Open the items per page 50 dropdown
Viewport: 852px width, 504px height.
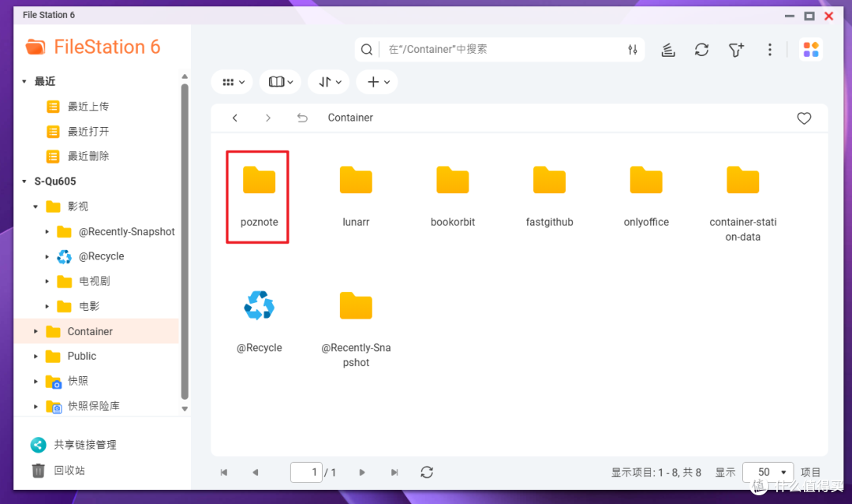coord(768,472)
